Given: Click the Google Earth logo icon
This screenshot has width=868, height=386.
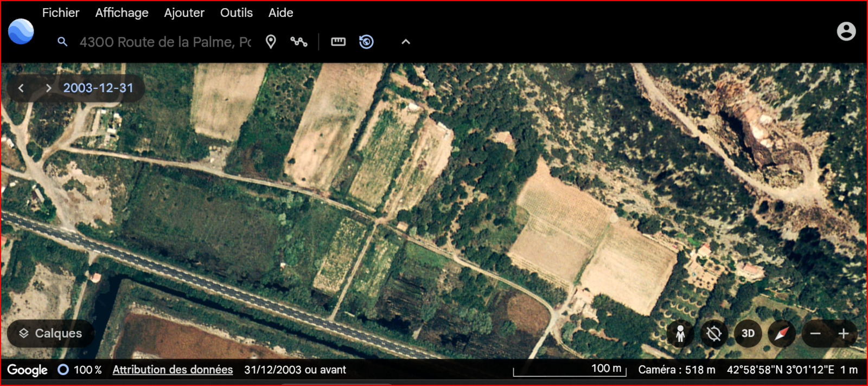Looking at the screenshot, I should (21, 31).
